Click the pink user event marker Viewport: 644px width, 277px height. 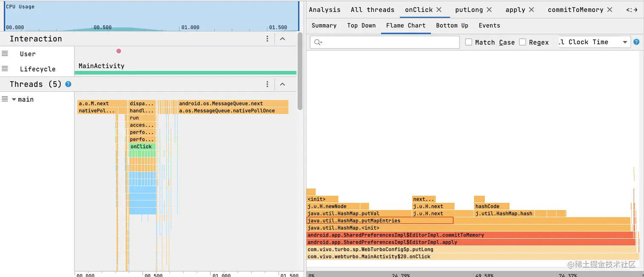(x=119, y=51)
